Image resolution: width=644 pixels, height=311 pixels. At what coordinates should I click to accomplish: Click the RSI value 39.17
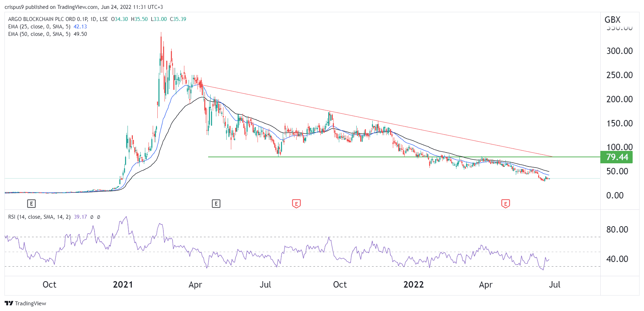tap(80, 217)
